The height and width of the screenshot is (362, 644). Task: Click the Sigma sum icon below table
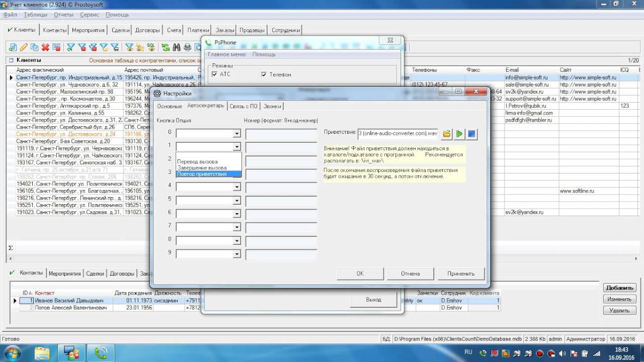pos(11,248)
